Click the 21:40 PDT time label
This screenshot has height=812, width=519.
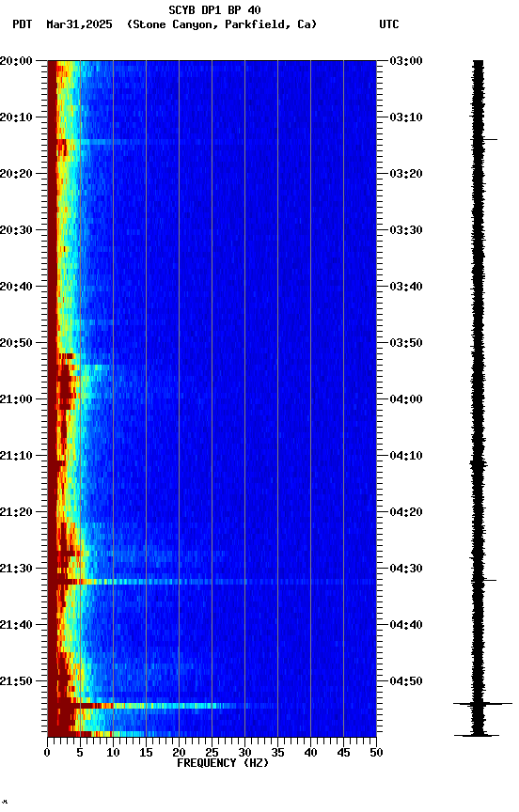pyautogui.click(x=16, y=626)
